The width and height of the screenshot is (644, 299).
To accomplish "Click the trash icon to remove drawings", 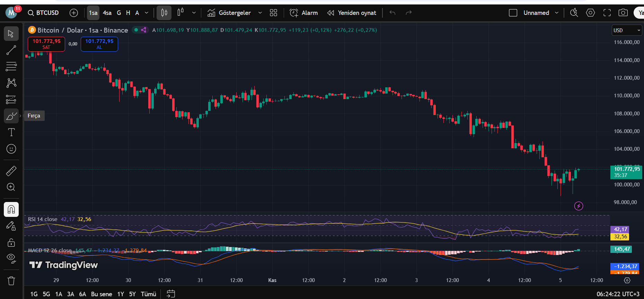I will (x=11, y=281).
